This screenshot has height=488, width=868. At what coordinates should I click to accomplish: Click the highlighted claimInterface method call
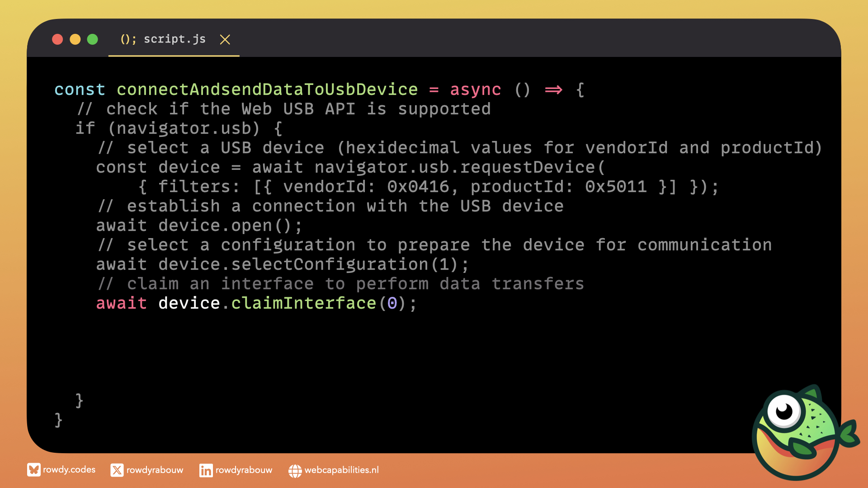[304, 303]
